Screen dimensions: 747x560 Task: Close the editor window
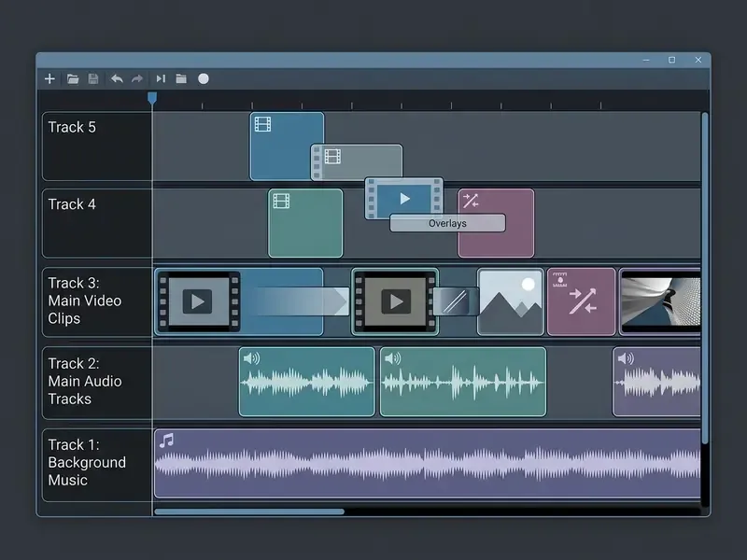click(698, 60)
